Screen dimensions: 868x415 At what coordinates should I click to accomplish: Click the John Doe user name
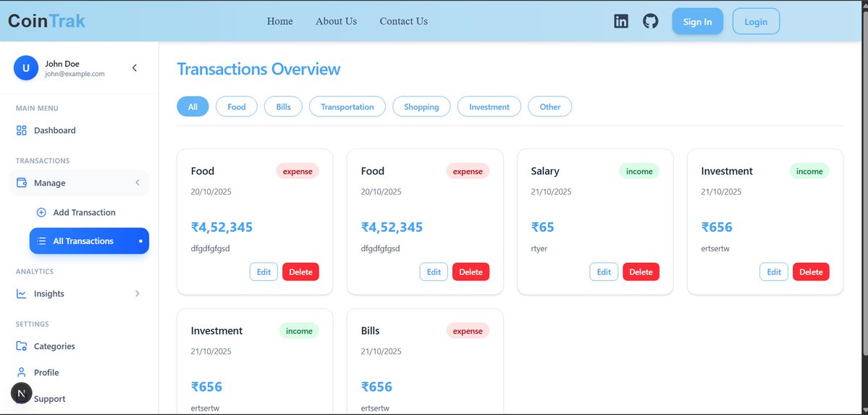point(62,64)
